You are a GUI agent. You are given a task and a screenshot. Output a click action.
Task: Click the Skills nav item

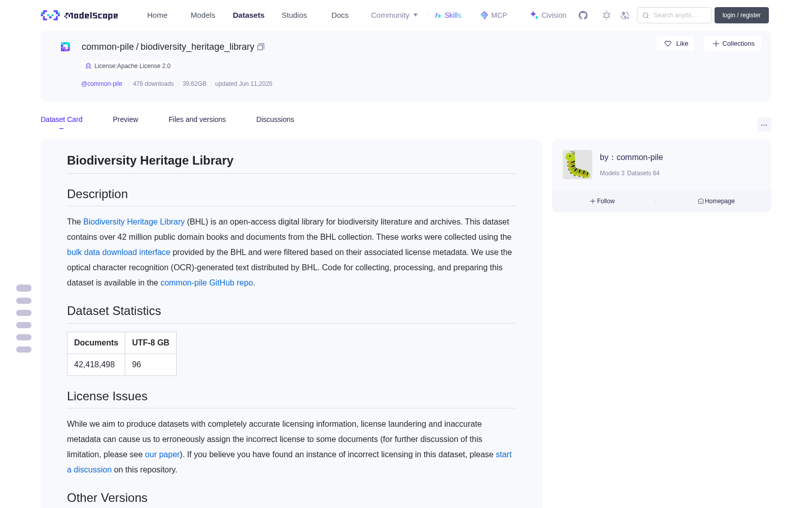tap(448, 15)
